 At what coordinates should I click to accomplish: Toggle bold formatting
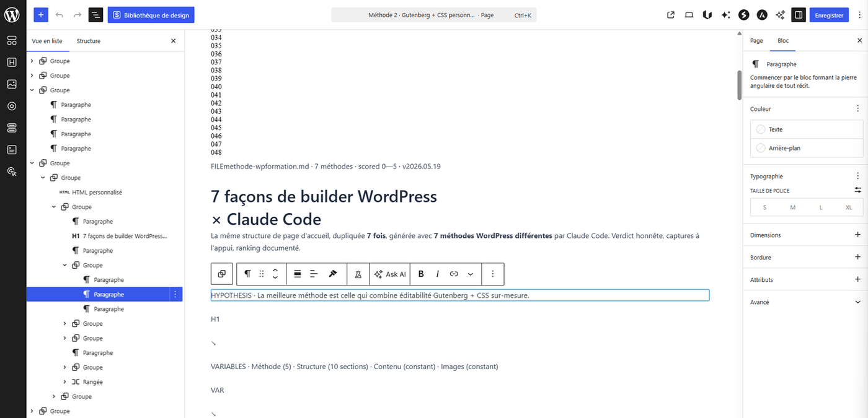pyautogui.click(x=421, y=274)
